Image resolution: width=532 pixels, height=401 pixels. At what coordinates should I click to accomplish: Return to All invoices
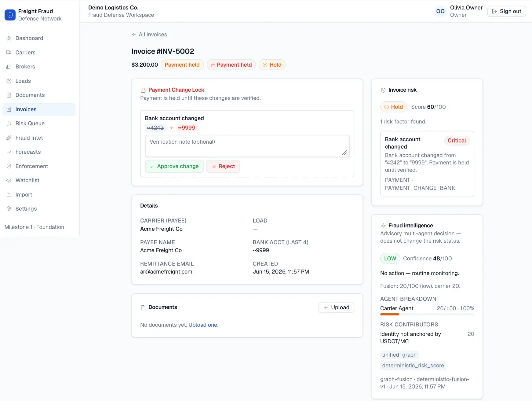(x=149, y=35)
